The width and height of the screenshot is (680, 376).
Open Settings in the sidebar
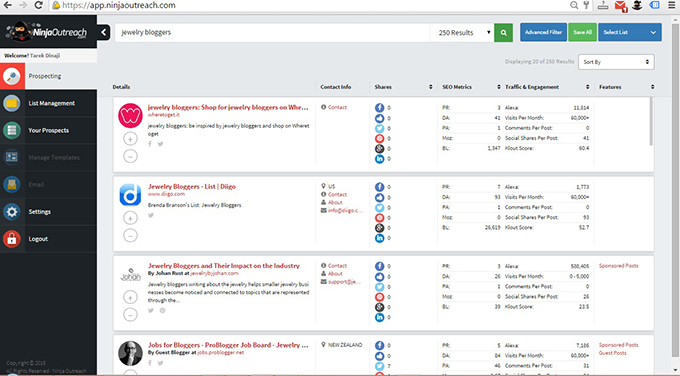pyautogui.click(x=49, y=212)
